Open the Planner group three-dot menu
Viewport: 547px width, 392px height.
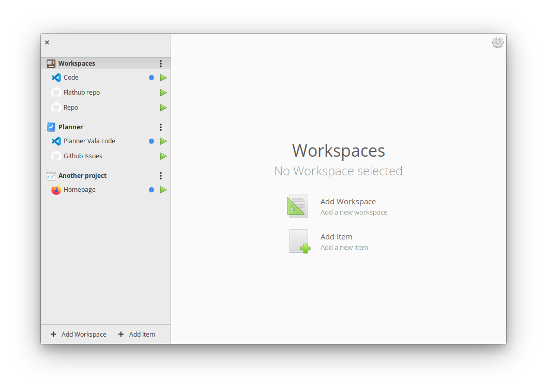click(161, 127)
